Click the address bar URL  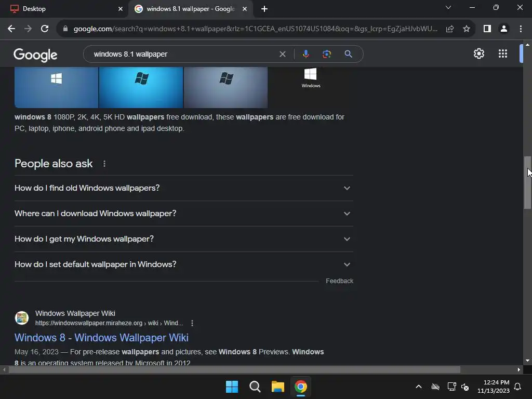(x=256, y=29)
